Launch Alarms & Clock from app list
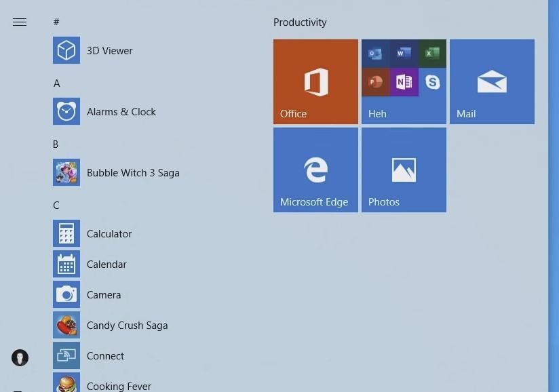The height and width of the screenshot is (392, 559). coord(66,112)
